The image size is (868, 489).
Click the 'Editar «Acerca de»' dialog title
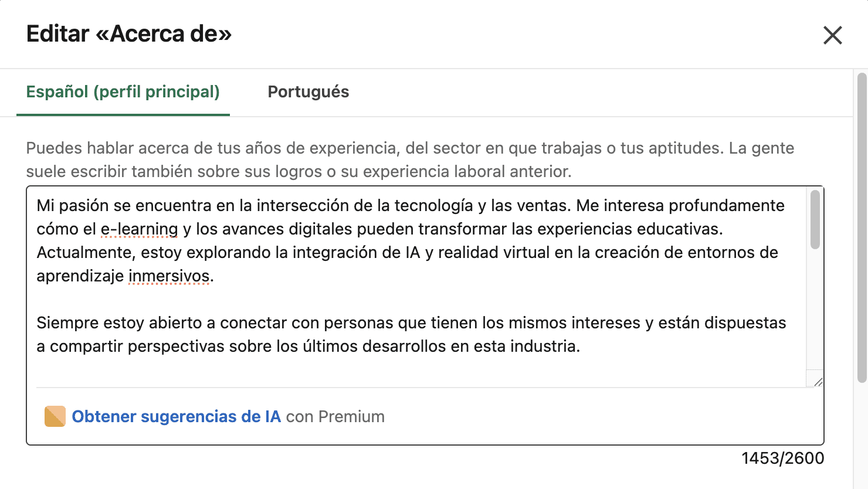click(129, 34)
